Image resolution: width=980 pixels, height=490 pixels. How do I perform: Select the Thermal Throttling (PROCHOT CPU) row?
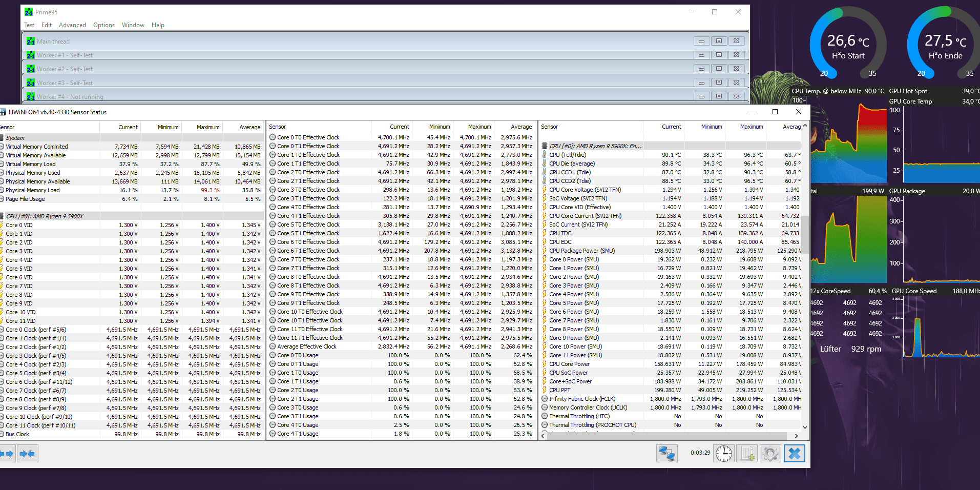pyautogui.click(x=671, y=425)
